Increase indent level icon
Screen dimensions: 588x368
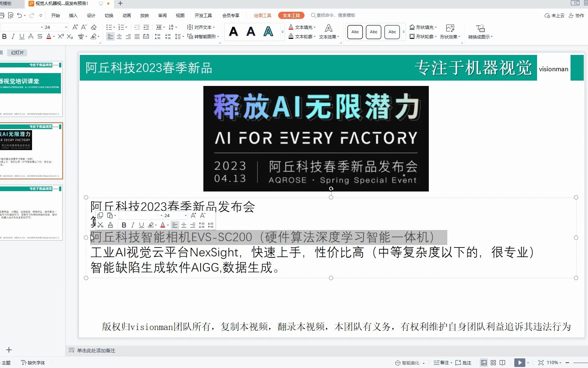146,27
